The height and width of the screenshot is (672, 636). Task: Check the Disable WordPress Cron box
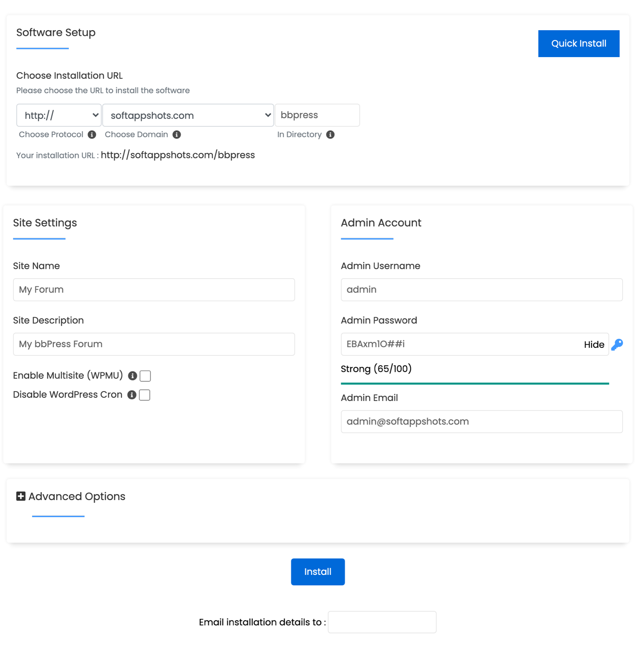(x=144, y=395)
